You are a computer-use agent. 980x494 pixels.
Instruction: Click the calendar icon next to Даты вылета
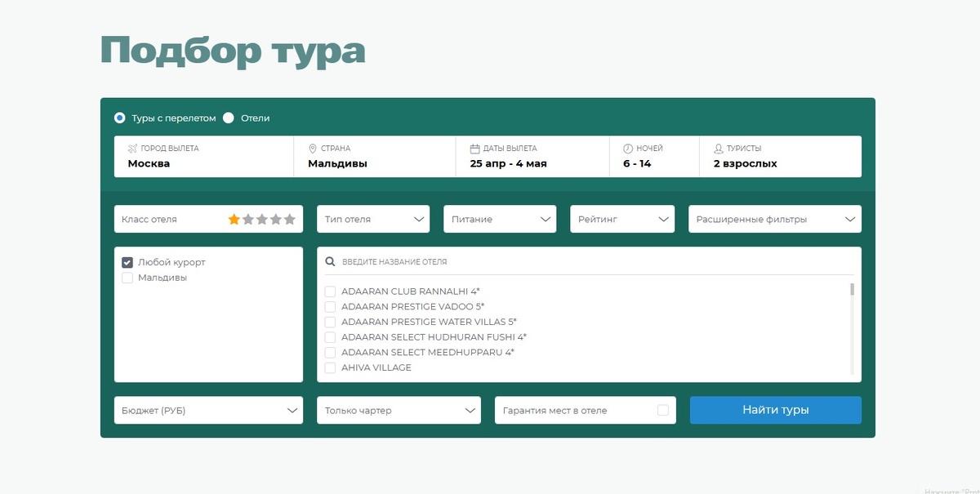pos(475,149)
